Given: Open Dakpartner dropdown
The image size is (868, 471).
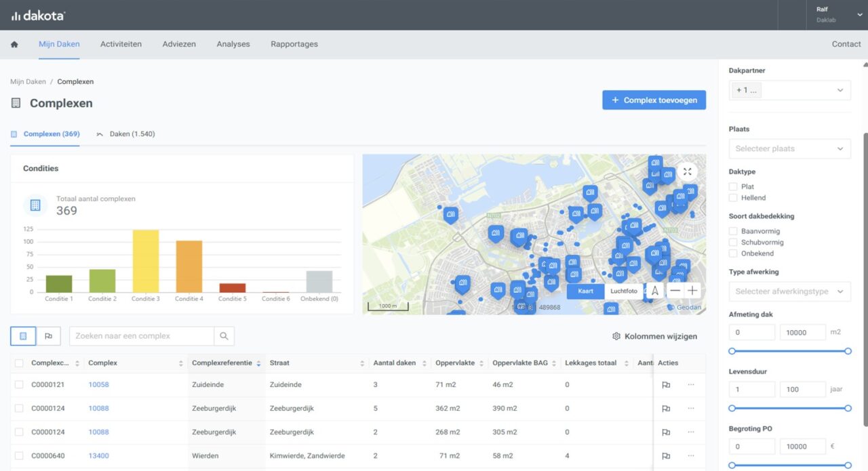Looking at the screenshot, I should coord(789,90).
